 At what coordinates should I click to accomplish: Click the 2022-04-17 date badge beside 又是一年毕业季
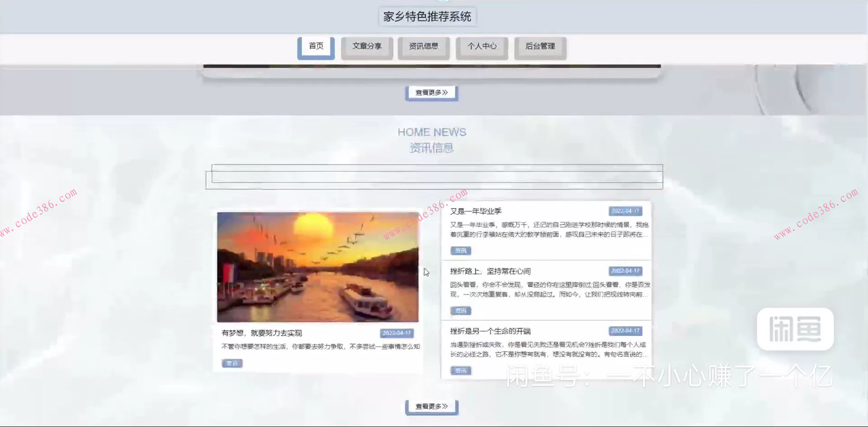[x=626, y=211]
